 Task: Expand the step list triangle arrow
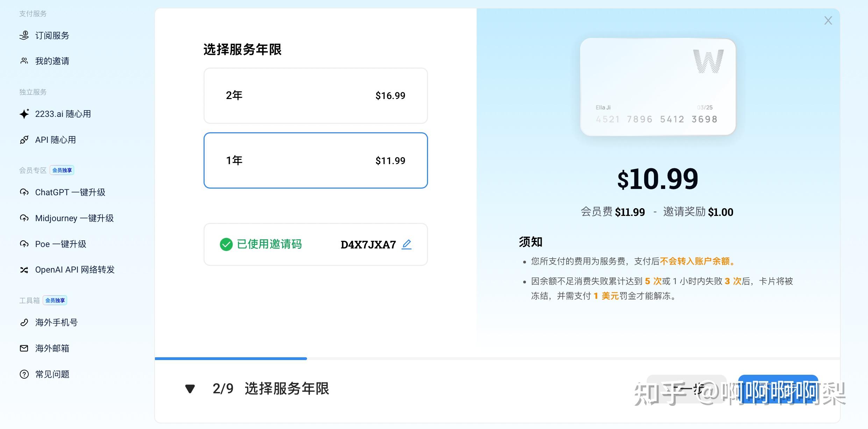(190, 389)
